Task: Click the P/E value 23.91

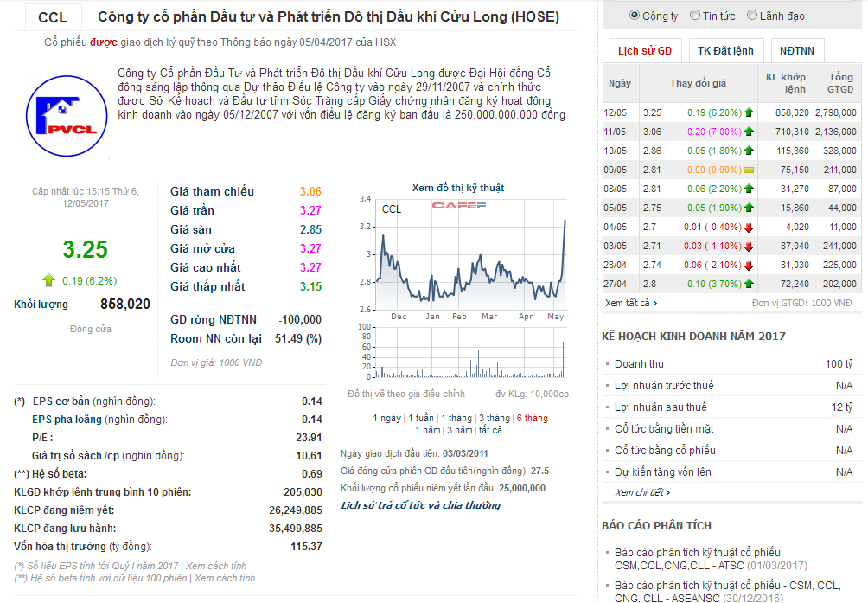Action: pyautogui.click(x=309, y=438)
